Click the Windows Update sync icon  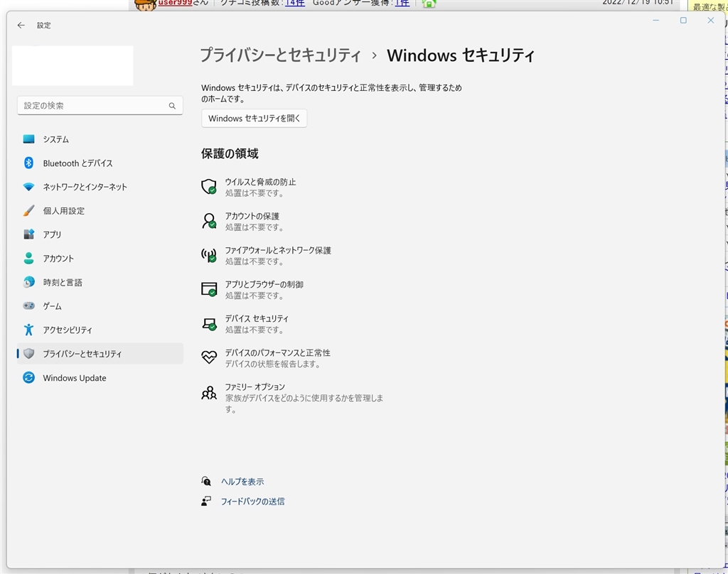28,378
